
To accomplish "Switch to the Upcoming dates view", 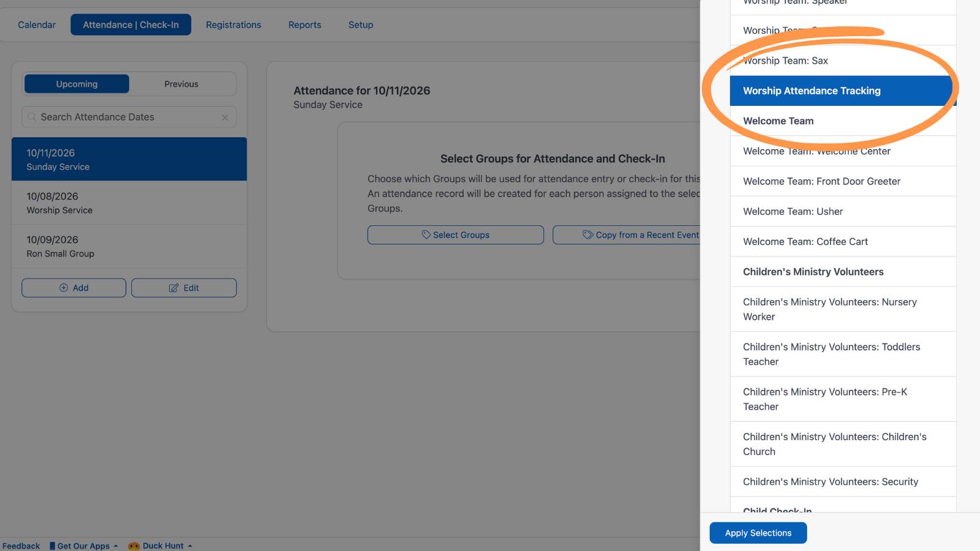I will [x=77, y=84].
